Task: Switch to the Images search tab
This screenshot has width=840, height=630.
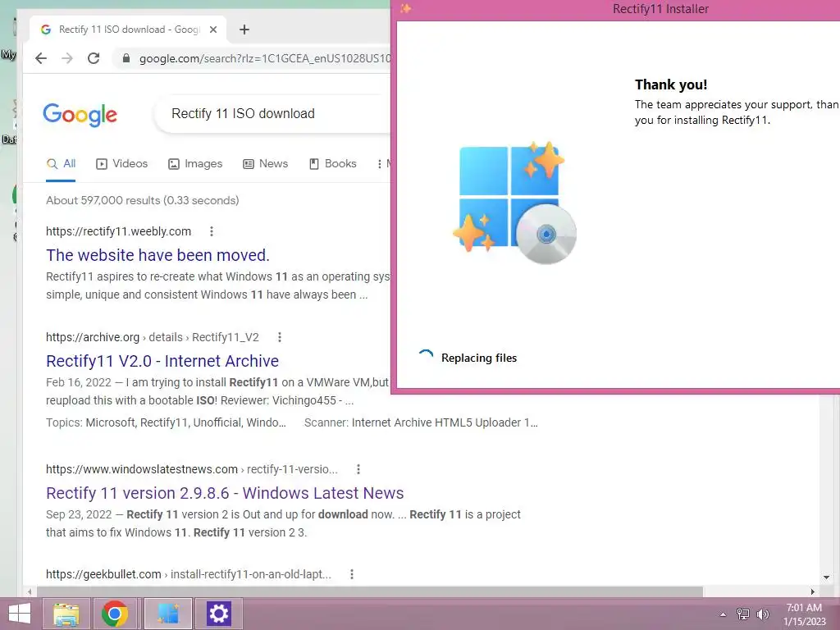Action: tap(195, 163)
